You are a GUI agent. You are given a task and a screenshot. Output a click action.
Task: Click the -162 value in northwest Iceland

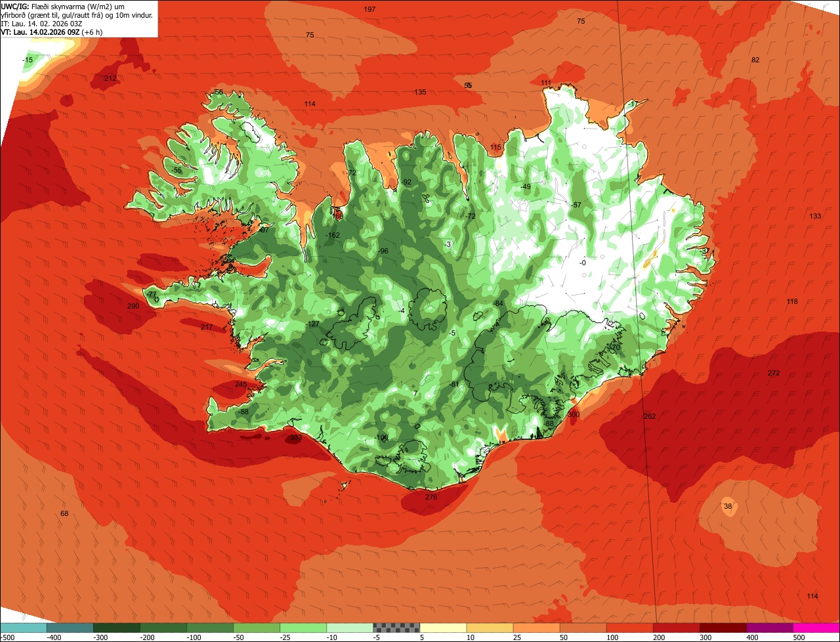click(333, 236)
